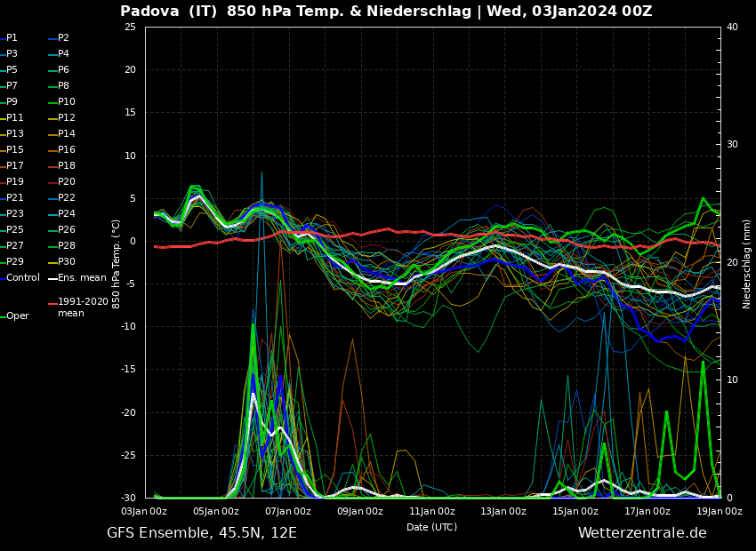Click the "11Jan 00z" date label
The width and height of the screenshot is (756, 551).
click(431, 512)
